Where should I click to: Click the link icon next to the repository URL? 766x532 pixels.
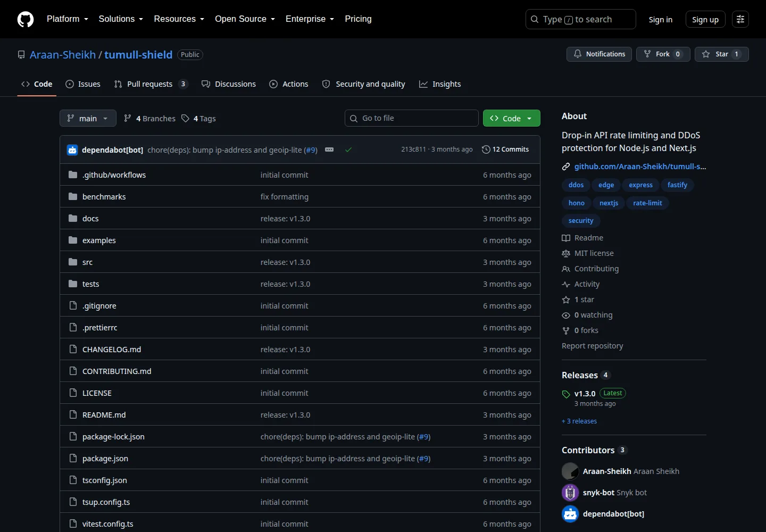(x=566, y=167)
